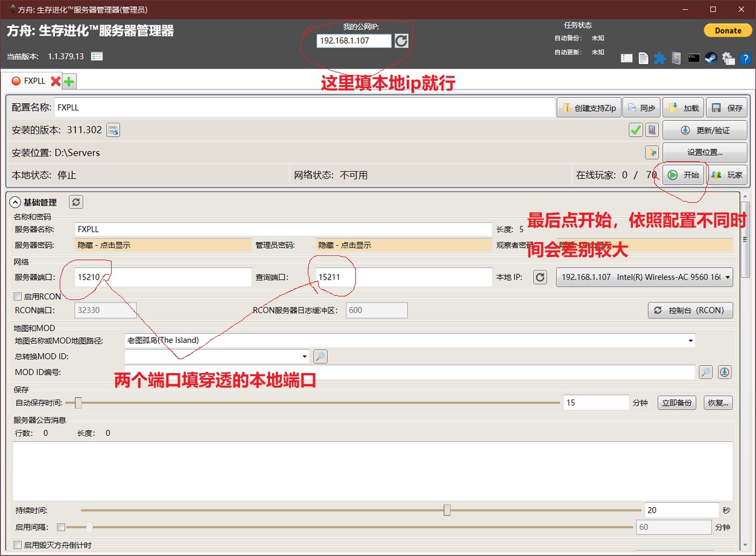Open the 总转换MOD ID dropdown
The image size is (756, 556).
pyautogui.click(x=217, y=357)
